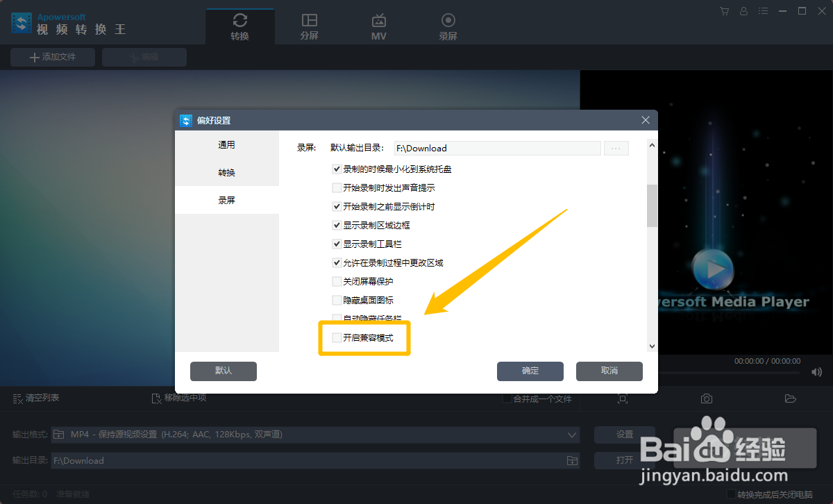Click the 设置 button for output format
833x504 pixels.
click(x=625, y=435)
